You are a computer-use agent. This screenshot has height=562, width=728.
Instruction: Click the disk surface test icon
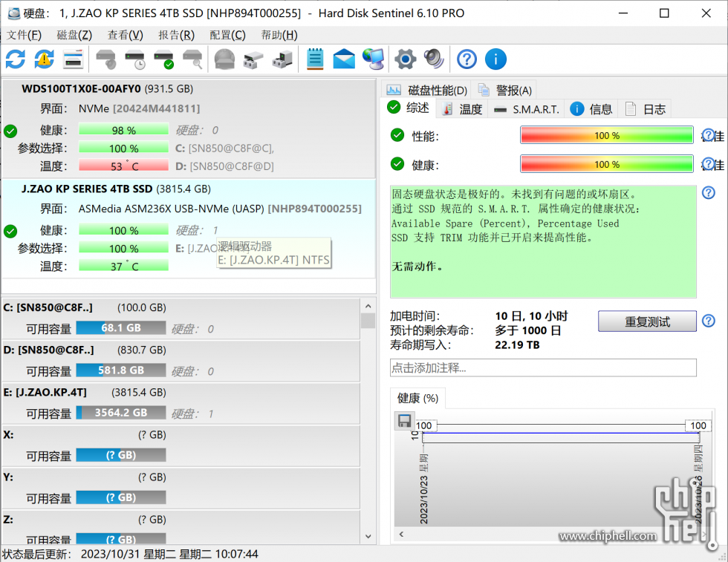tap(105, 59)
